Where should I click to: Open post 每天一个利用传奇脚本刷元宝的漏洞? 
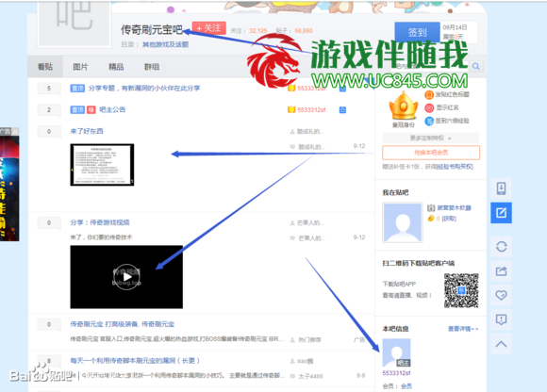click(135, 361)
